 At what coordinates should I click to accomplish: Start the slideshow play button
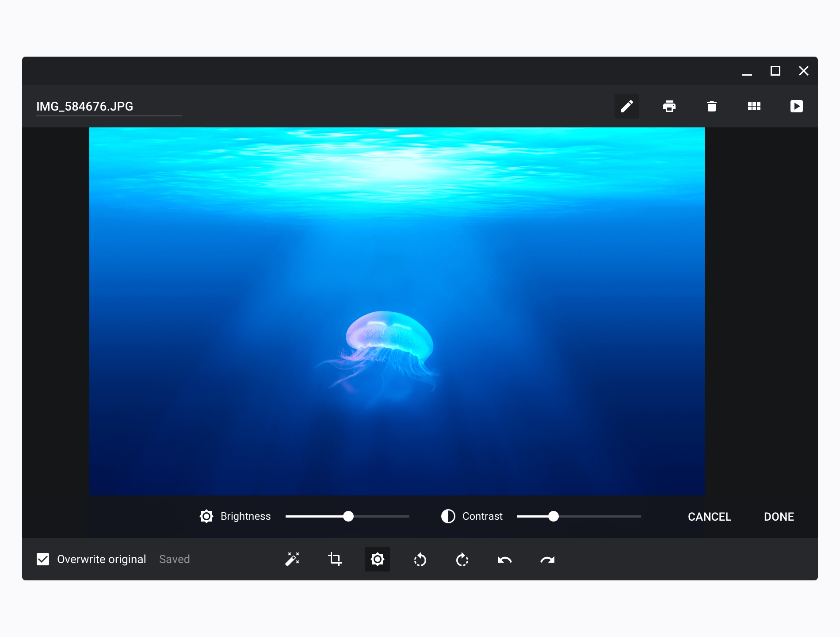tap(796, 106)
